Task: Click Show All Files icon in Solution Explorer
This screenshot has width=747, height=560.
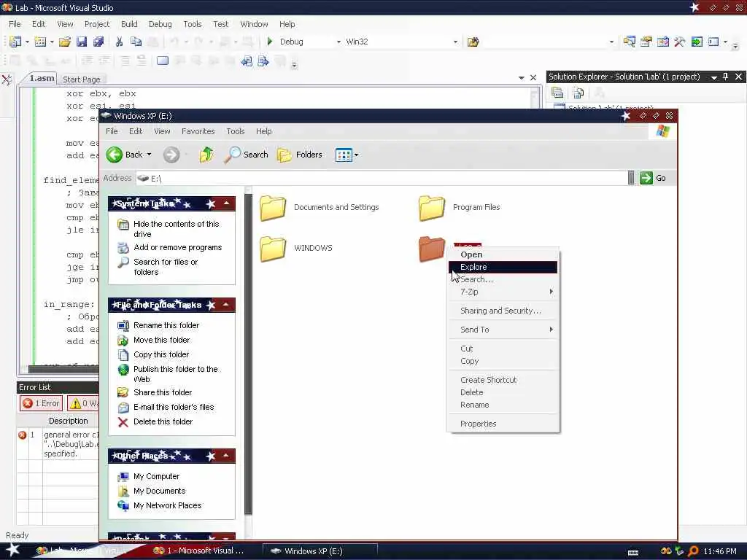Action: [x=578, y=93]
